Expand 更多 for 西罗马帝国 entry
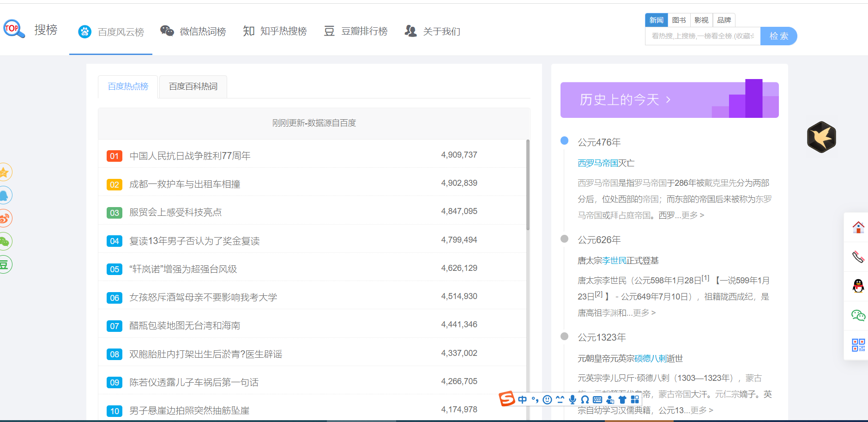Viewport: 868px width, 422px height. pyautogui.click(x=692, y=215)
